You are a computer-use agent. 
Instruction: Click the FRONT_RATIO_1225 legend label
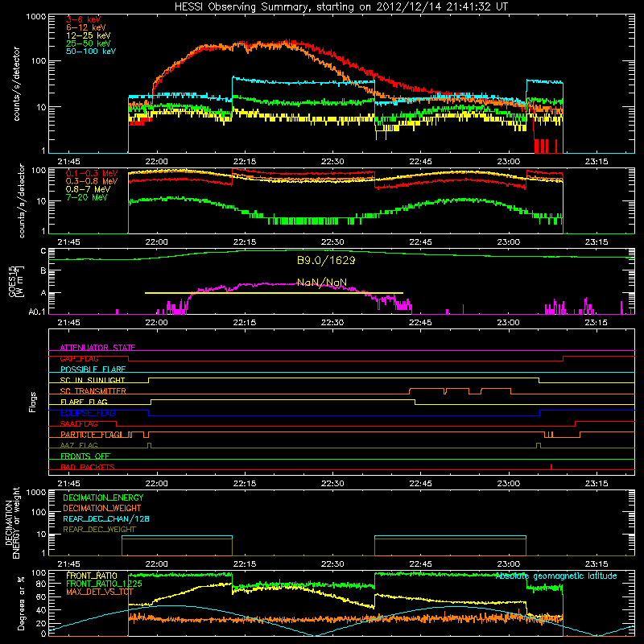point(104,584)
